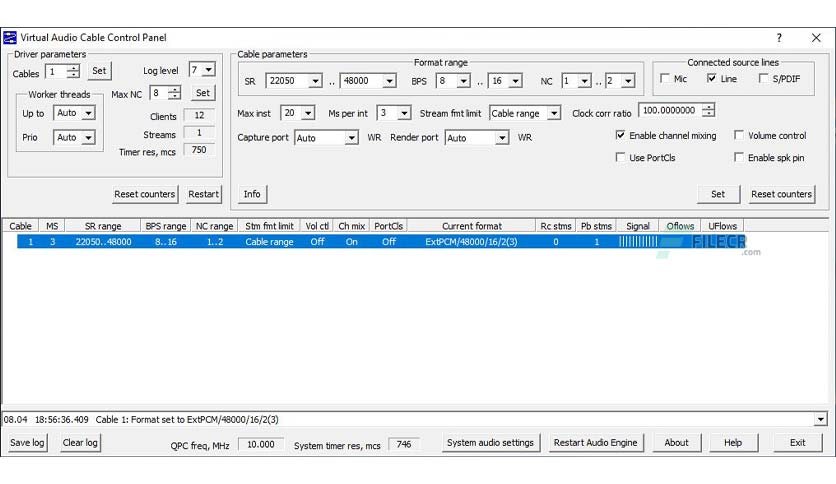
Task: Click the BPS range column header
Action: pos(165,226)
